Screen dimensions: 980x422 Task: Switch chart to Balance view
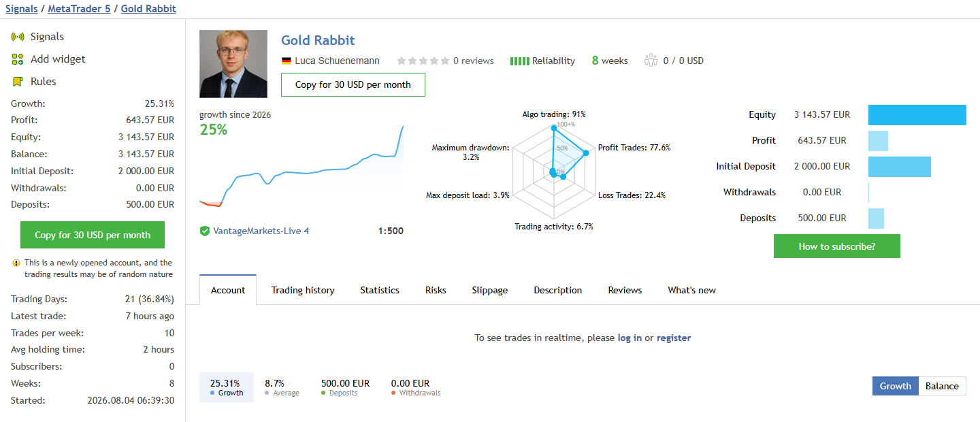point(942,386)
